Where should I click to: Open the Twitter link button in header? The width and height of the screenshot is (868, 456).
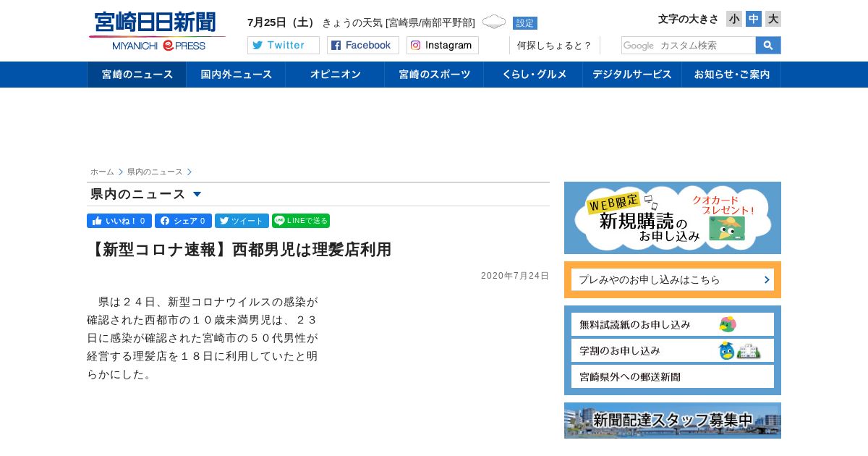point(284,46)
